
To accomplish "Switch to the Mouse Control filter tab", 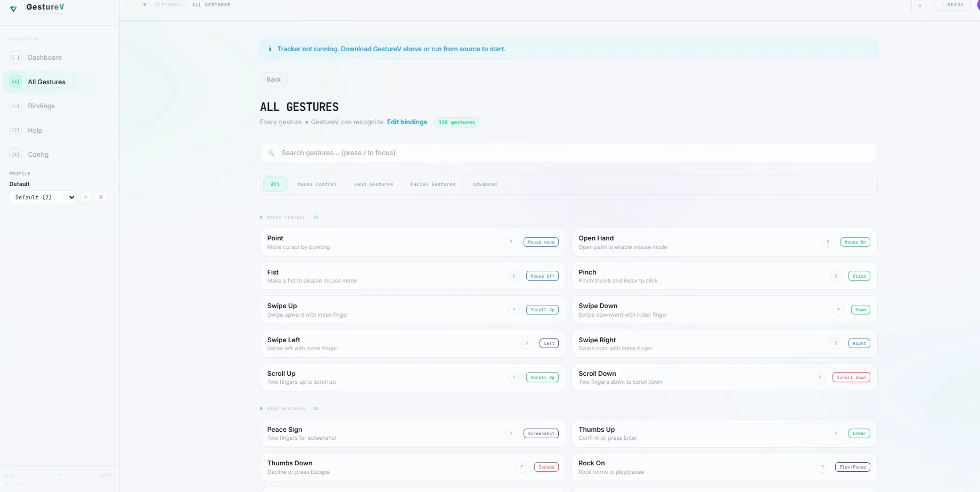I will [x=317, y=184].
